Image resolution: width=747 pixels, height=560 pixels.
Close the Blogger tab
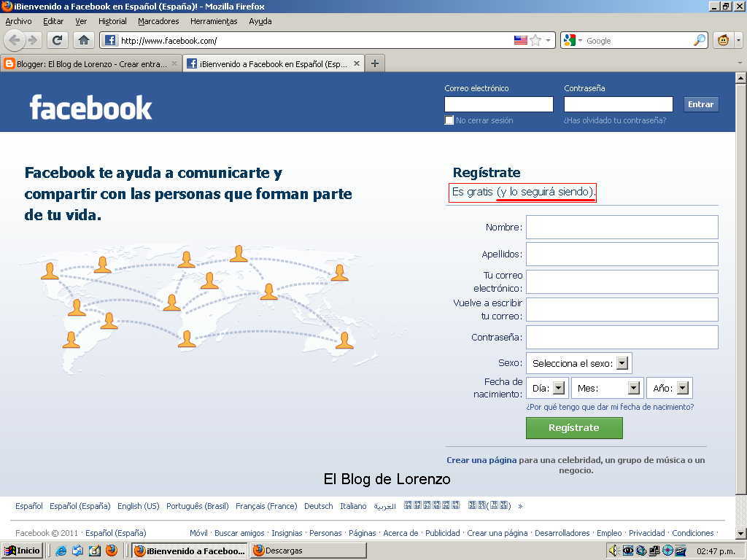[174, 63]
